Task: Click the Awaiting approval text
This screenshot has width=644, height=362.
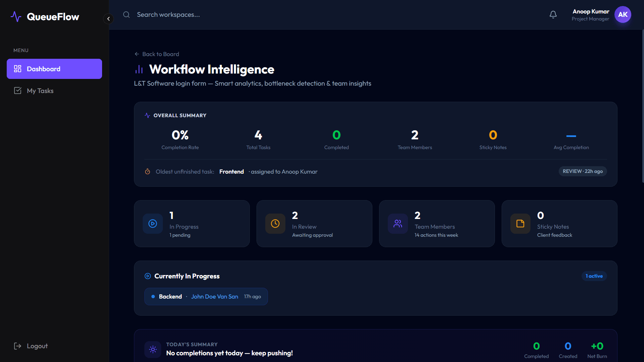Action: click(312, 235)
